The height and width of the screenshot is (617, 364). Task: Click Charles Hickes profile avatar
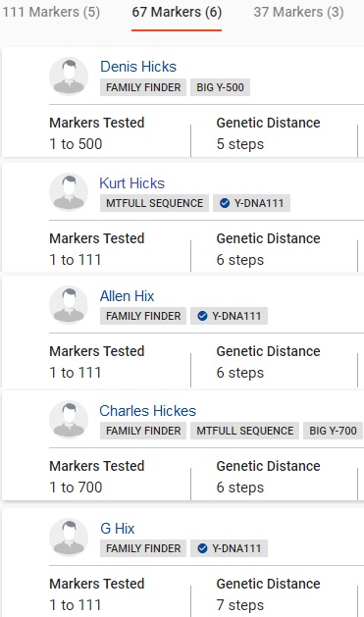coord(69,420)
